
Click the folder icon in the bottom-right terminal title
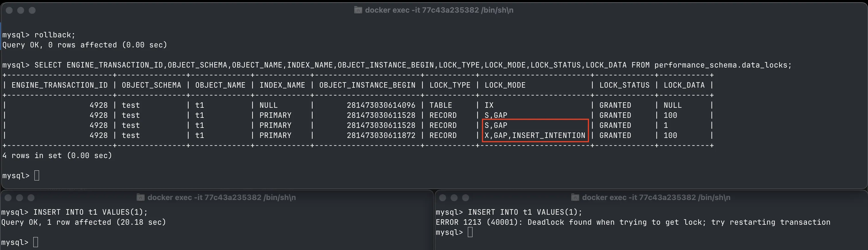(x=575, y=197)
